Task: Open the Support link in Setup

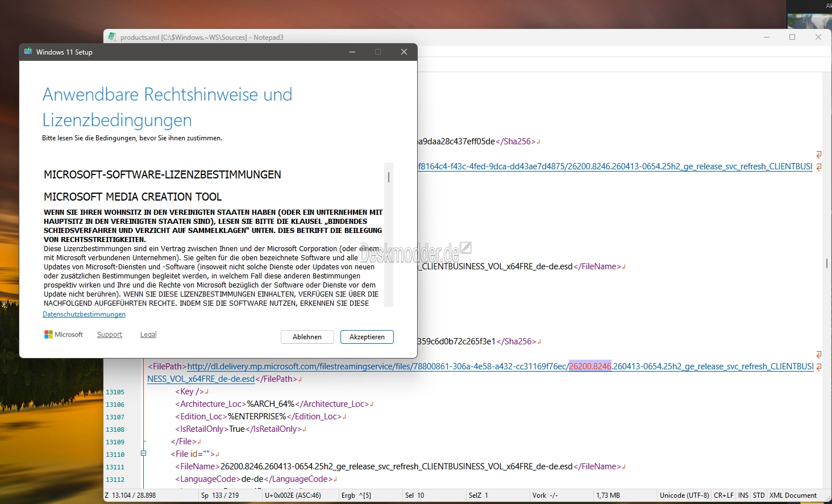Action: click(x=110, y=335)
